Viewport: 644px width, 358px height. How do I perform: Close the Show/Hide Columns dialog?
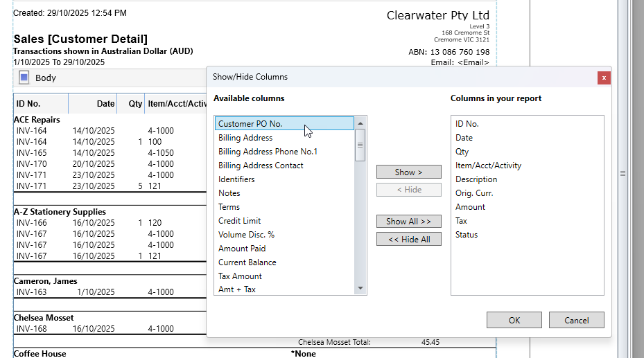(604, 78)
